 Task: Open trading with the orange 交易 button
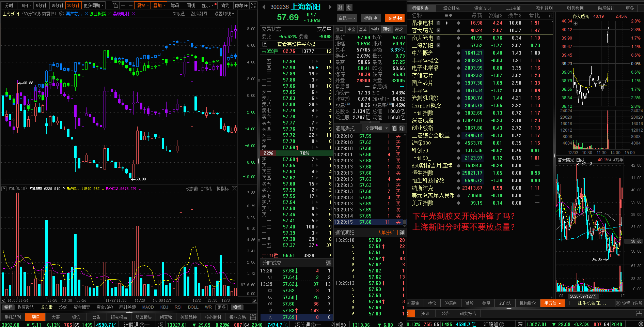coord(395,18)
